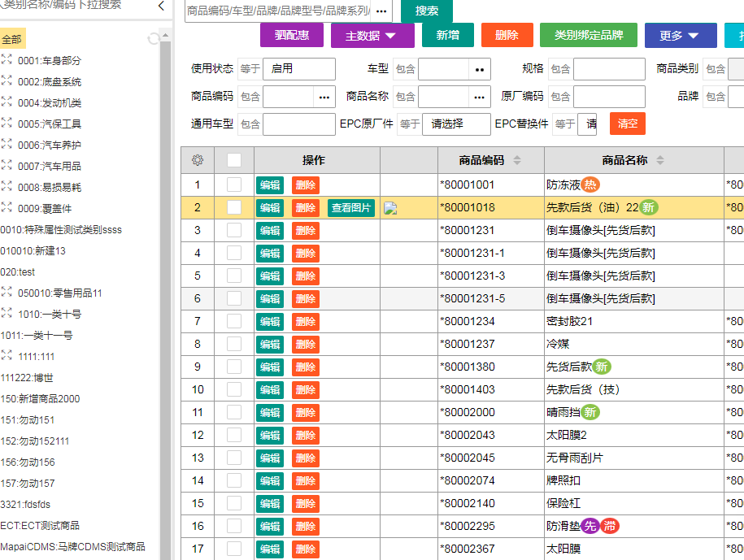Select 0004:发动机类 in category tree
Viewport: 744px width, 560px height.
50,103
